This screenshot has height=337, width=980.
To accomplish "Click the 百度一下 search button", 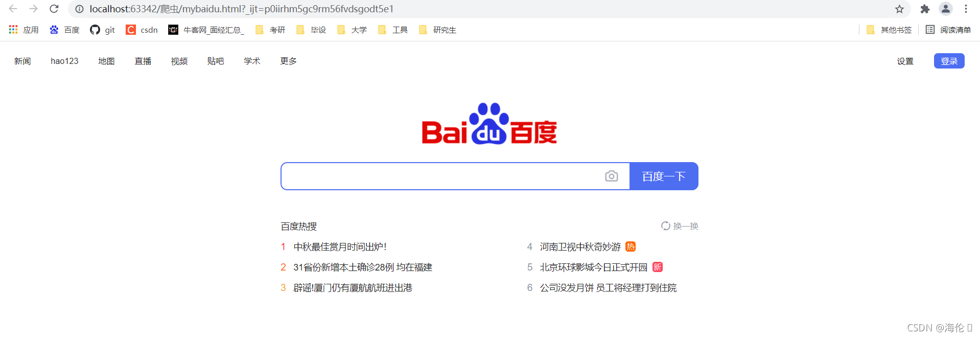I will (x=664, y=176).
